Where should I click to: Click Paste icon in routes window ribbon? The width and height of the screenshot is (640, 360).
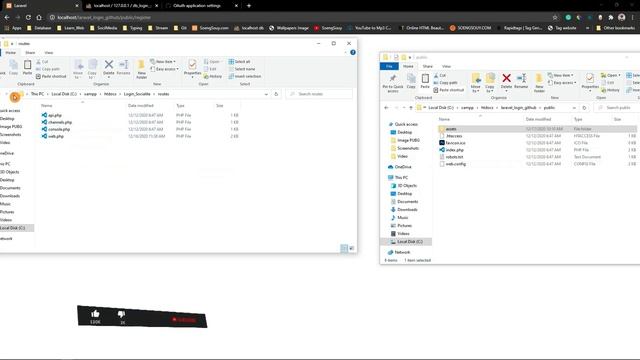pyautogui.click(x=27, y=67)
